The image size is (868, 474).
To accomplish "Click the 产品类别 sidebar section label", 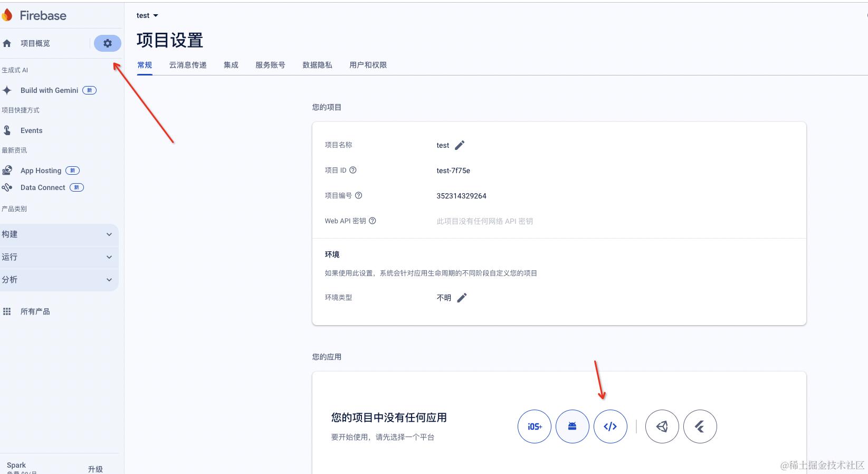I will click(x=14, y=209).
